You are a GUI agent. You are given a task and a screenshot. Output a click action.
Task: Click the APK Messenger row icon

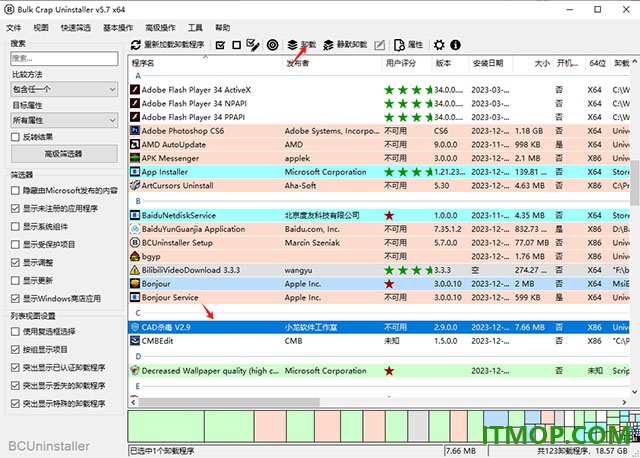pos(135,158)
